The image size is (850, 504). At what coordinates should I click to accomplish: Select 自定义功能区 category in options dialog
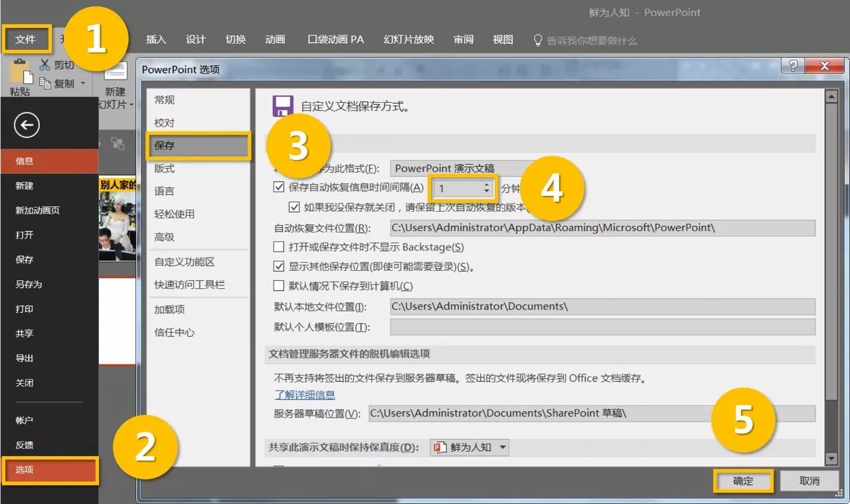(x=198, y=262)
